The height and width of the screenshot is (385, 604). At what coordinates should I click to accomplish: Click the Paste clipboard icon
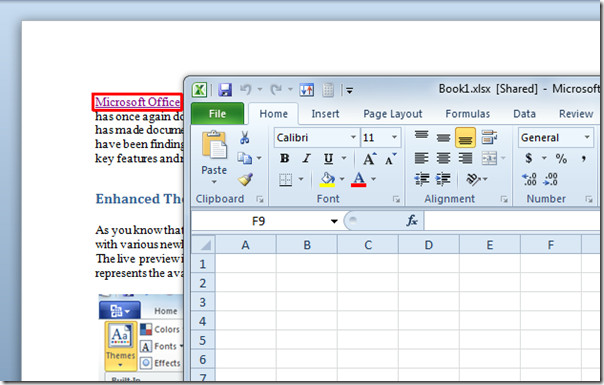[x=214, y=145]
